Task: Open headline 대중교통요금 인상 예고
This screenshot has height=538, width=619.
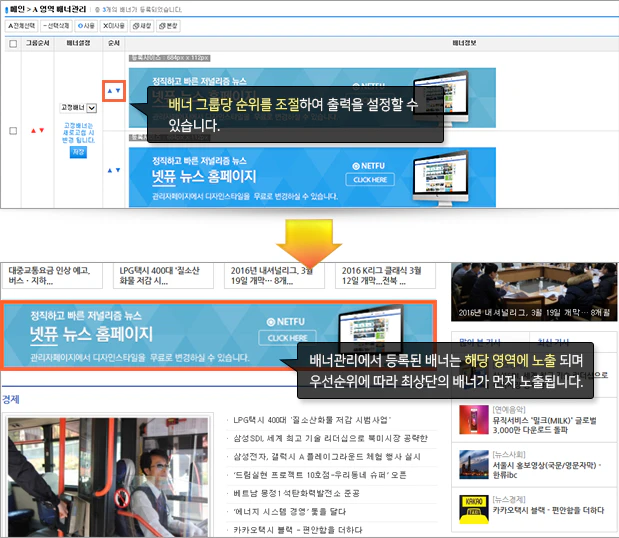Action: (52, 276)
